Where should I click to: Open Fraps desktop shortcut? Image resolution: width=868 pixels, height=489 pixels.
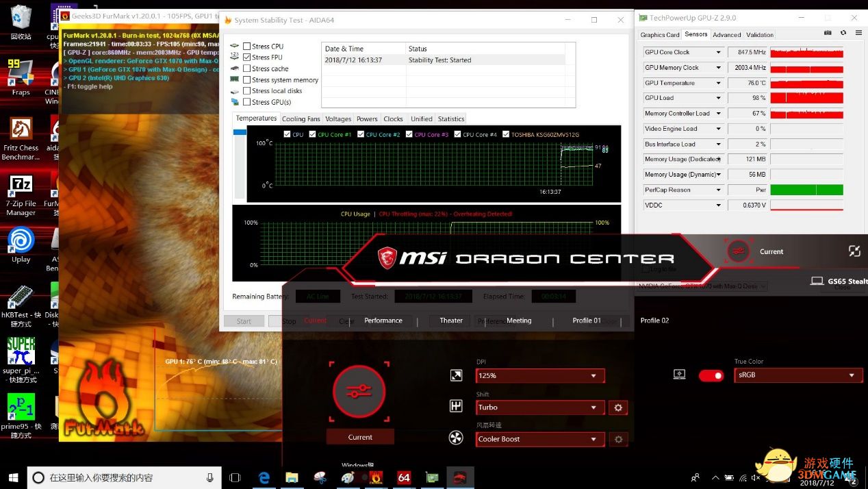(21, 77)
